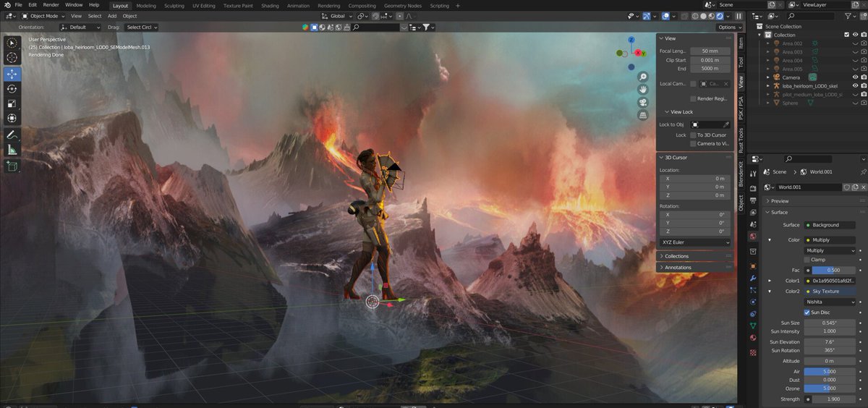Uncheck the Collection exclude checkbox in outliner
The image size is (868, 408).
coord(846,35)
